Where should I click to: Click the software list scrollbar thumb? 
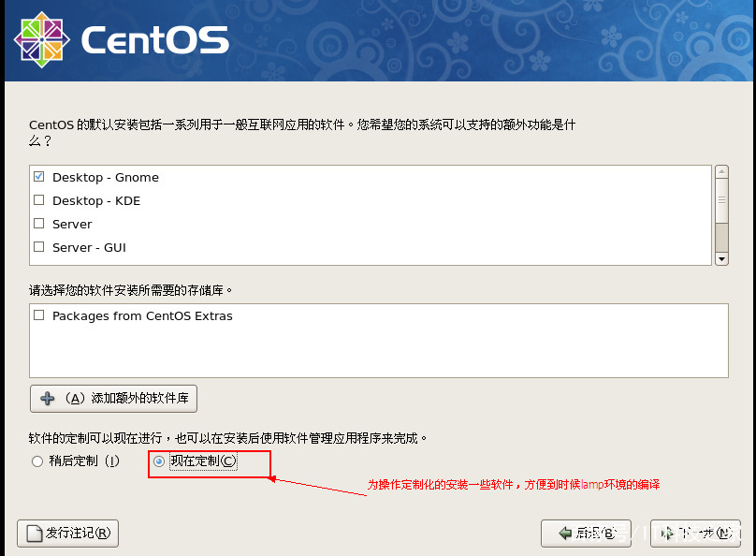(721, 200)
